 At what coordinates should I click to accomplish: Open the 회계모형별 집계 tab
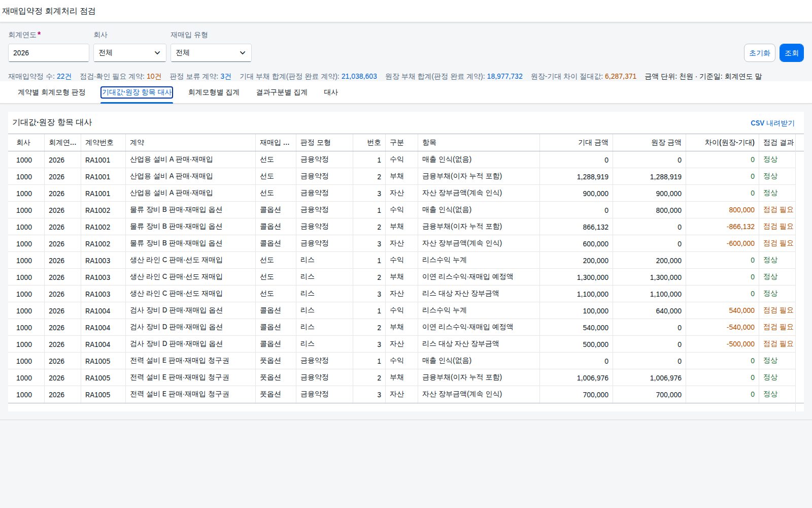tap(214, 92)
